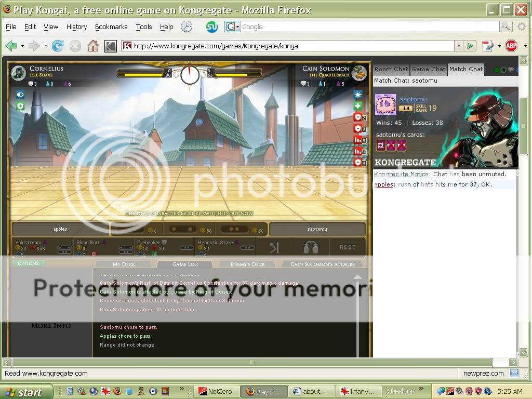Click the green shield buff under Cornelius
The width and height of the screenshot is (532, 399).
[x=20, y=106]
